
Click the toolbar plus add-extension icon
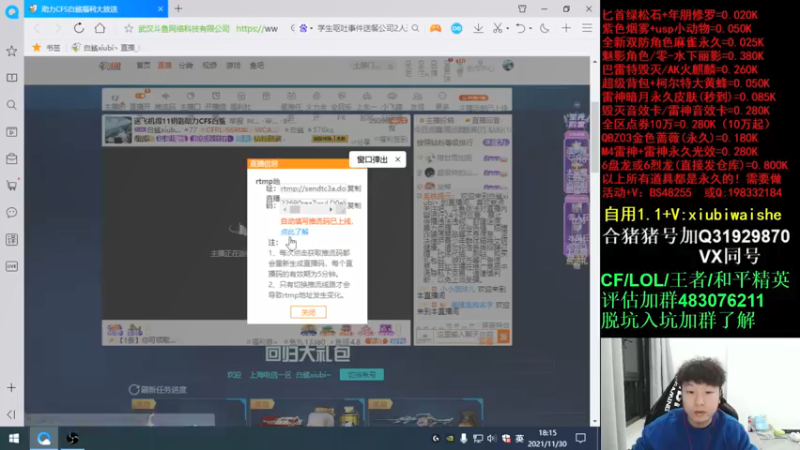pyautogui.click(x=566, y=29)
